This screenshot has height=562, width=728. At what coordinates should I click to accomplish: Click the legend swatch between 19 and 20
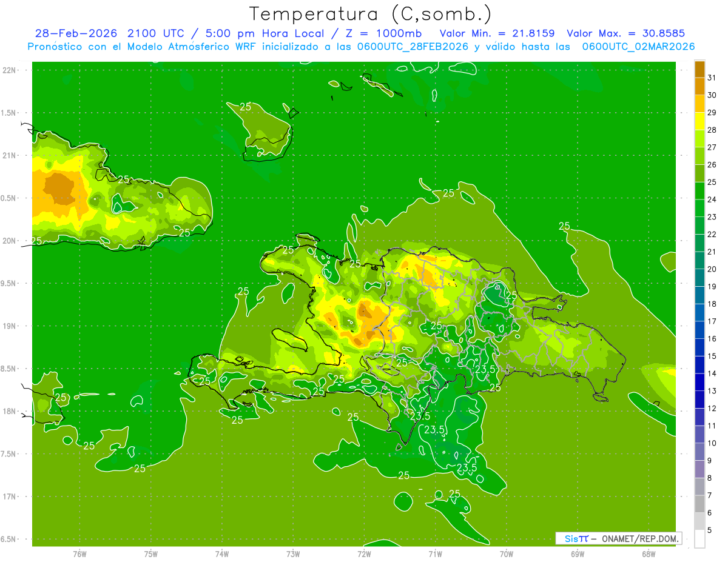tap(699, 278)
